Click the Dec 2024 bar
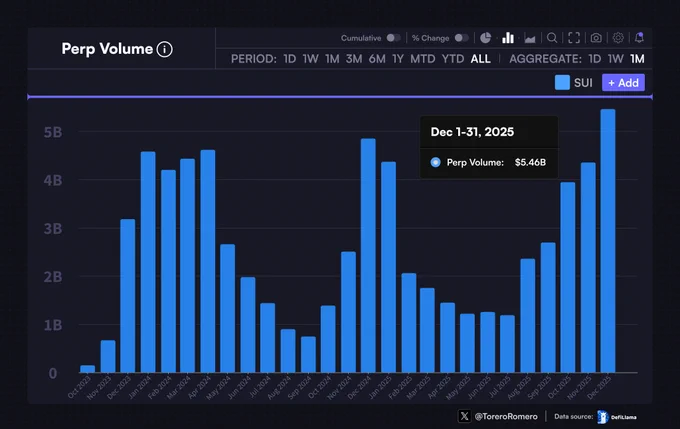 [368, 255]
